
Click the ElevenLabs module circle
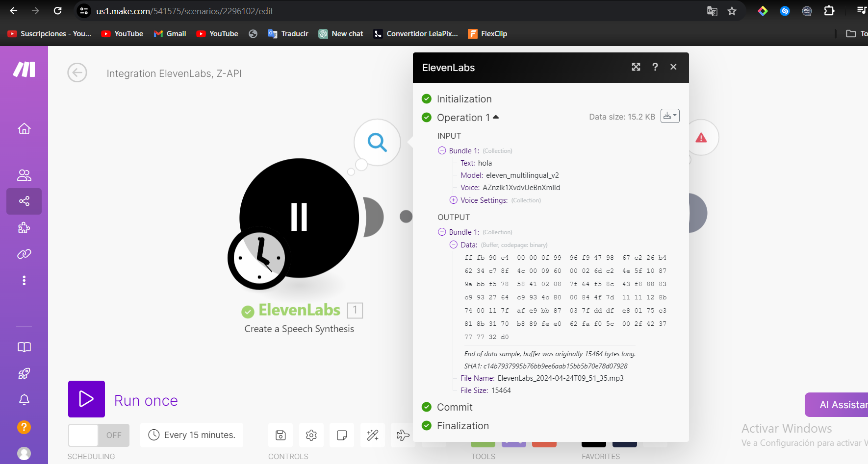coord(299,218)
